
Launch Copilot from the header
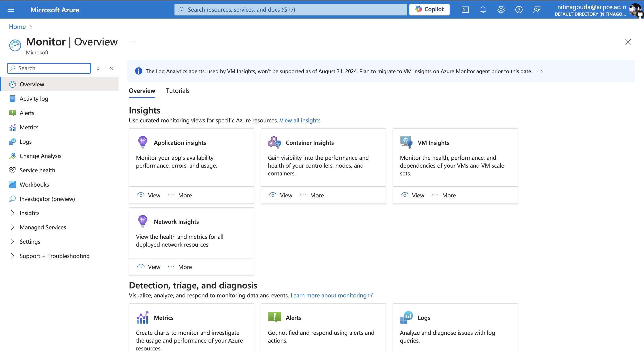tap(429, 9)
